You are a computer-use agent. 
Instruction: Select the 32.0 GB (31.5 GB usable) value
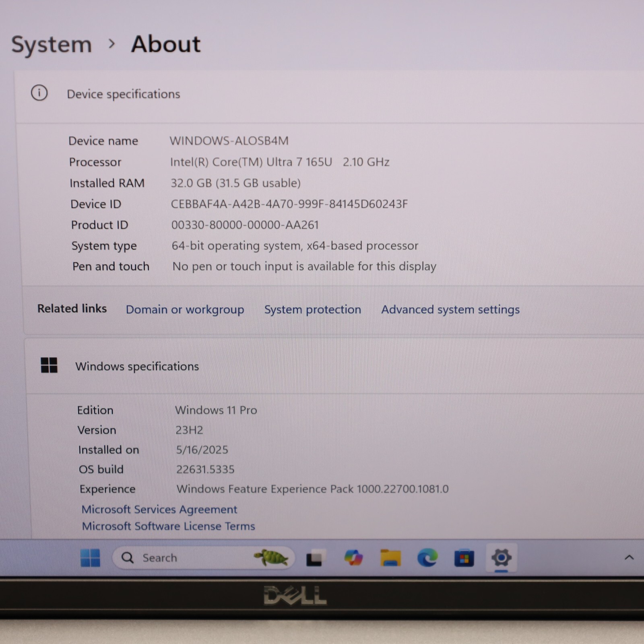(x=235, y=183)
